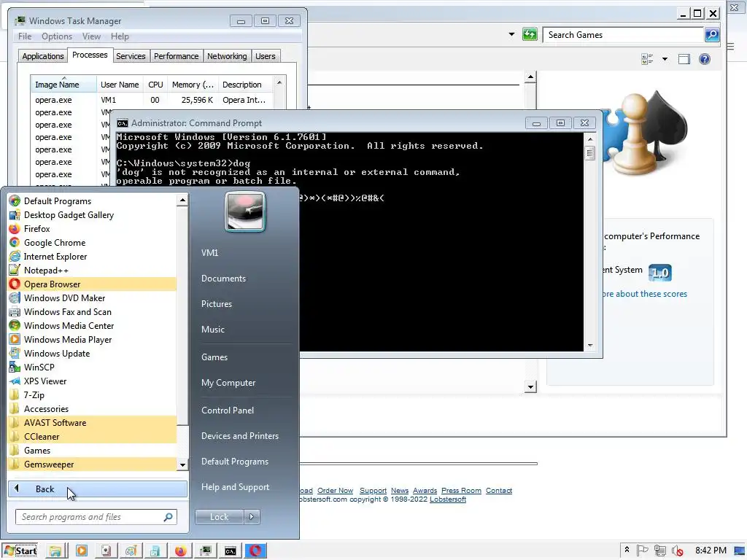Open Devices and Printers
The width and height of the screenshot is (747, 560).
239,436
